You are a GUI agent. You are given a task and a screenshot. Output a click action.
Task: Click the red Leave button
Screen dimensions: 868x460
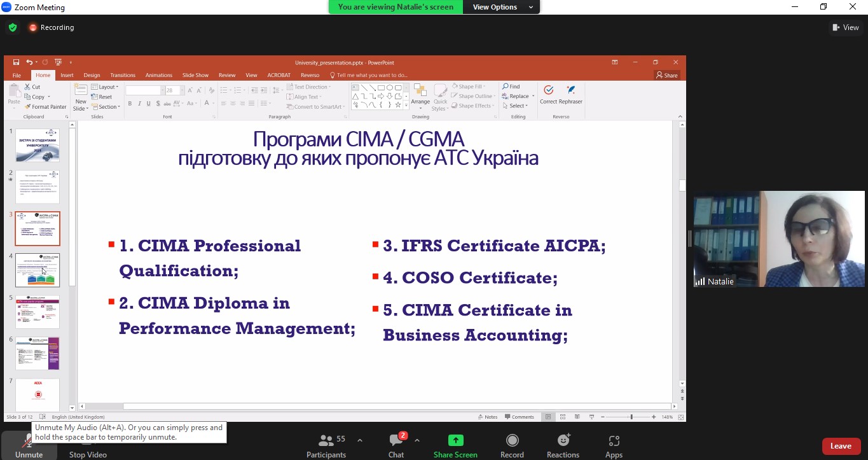[841, 446]
